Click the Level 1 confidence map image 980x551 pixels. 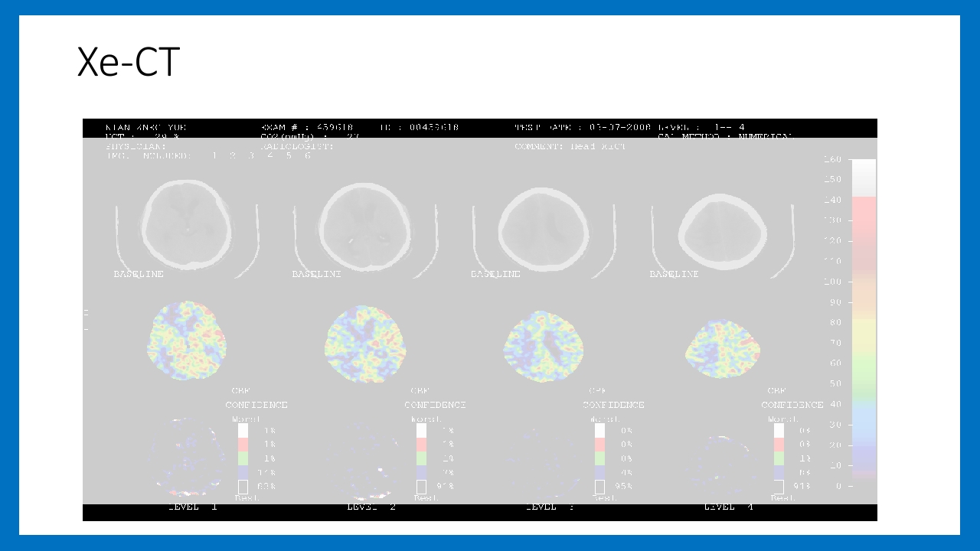click(x=186, y=458)
